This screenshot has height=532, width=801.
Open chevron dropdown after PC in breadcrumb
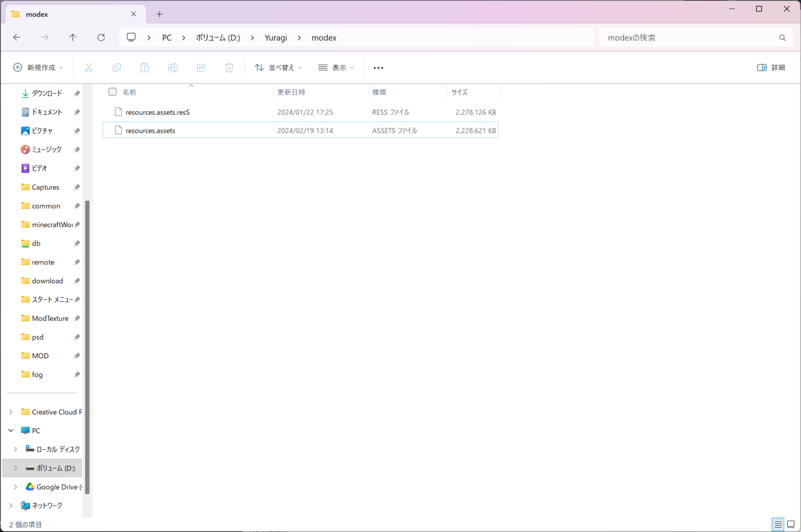pos(183,38)
